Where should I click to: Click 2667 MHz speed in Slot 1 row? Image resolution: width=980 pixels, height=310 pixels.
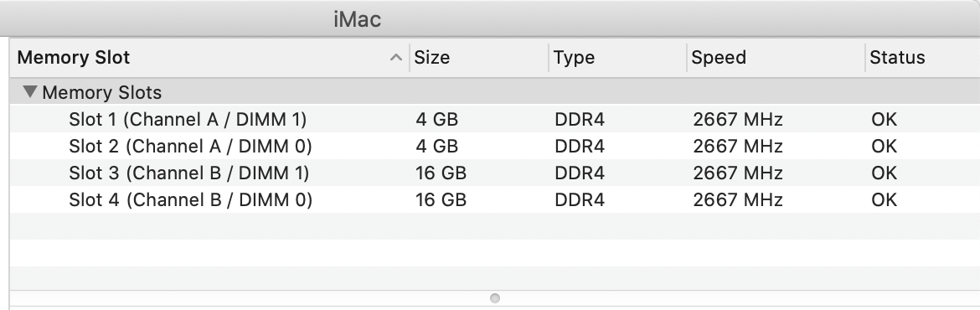(737, 119)
